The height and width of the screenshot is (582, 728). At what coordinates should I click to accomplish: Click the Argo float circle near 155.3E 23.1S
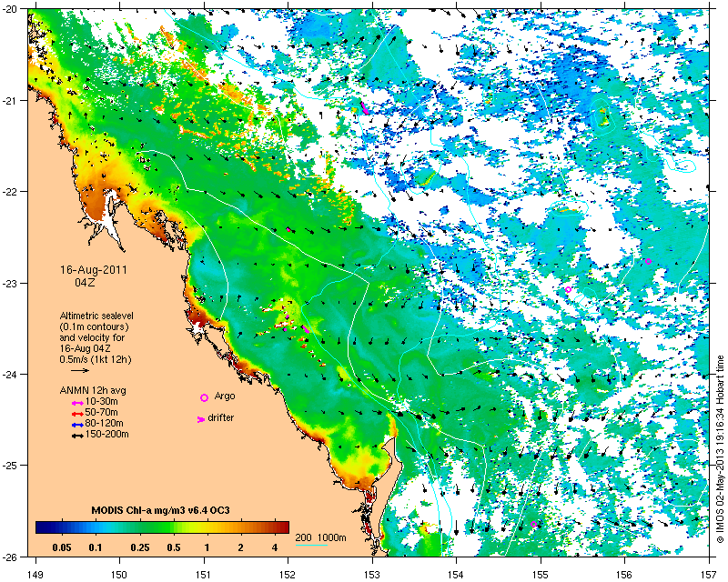pyautogui.click(x=568, y=289)
